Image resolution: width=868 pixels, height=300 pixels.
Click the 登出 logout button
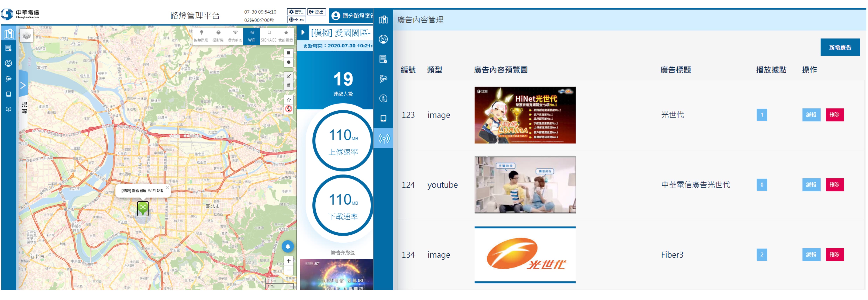(x=316, y=12)
